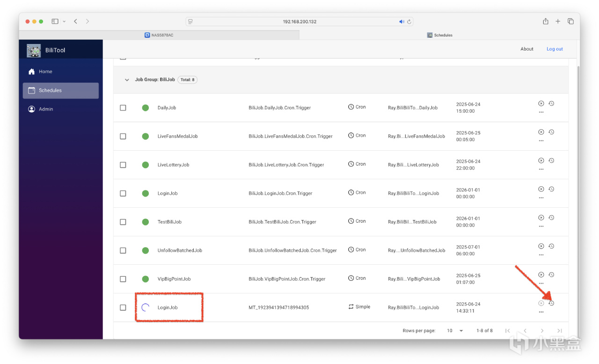Viewport: 599px width, 364px height.
Task: Open history for LiveLotteryJob row
Action: coord(551,160)
